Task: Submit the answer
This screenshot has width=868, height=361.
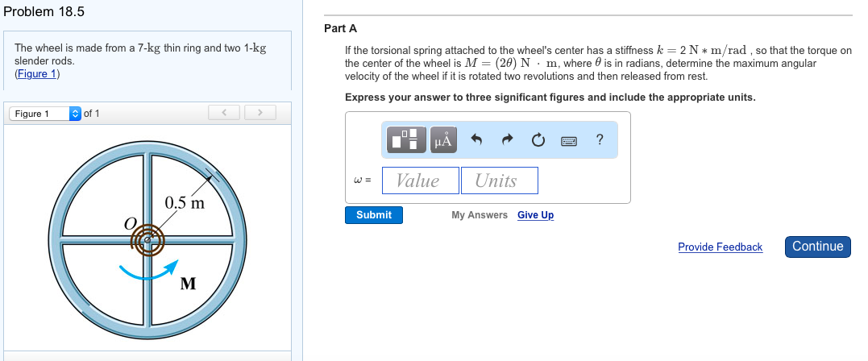Action: coord(374,215)
